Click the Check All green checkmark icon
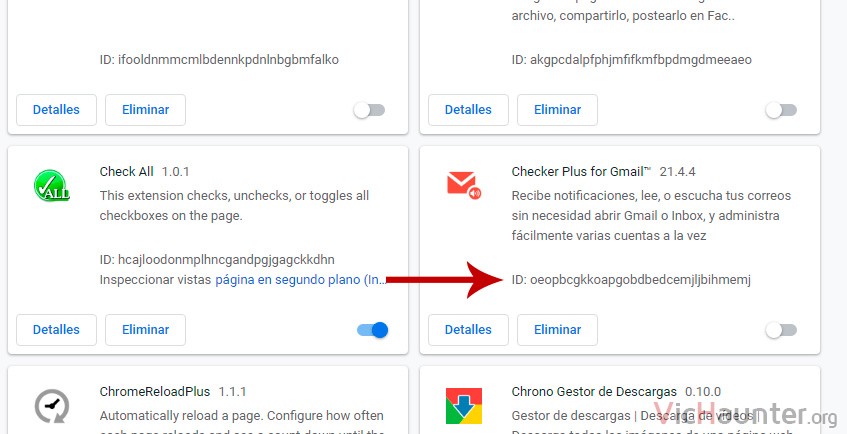Screen dimensions: 847x434 click(x=52, y=186)
